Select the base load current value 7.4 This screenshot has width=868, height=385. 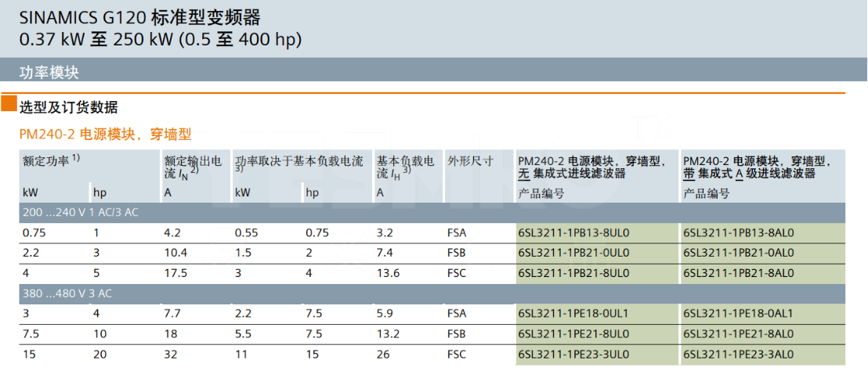[384, 253]
